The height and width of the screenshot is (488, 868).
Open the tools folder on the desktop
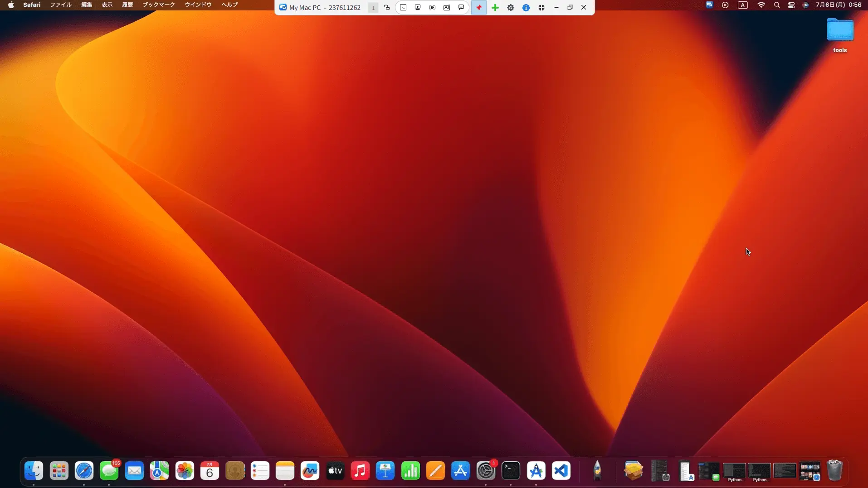coord(840,35)
